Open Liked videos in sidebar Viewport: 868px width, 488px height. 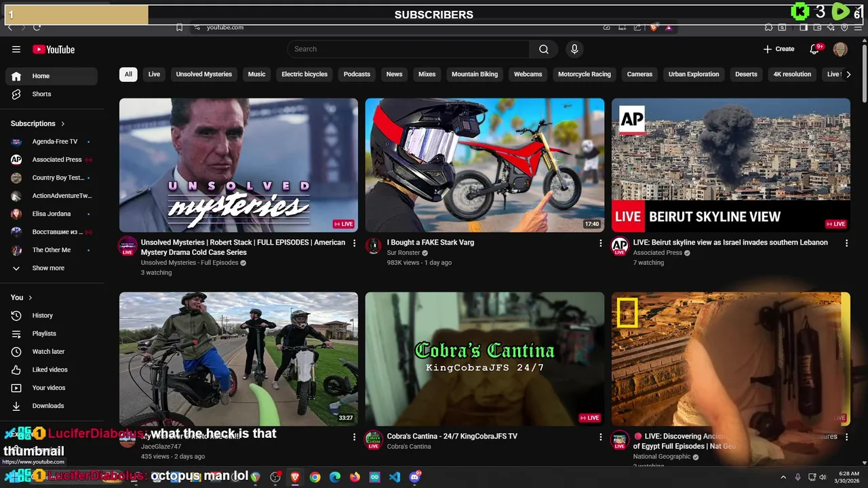pyautogui.click(x=52, y=370)
